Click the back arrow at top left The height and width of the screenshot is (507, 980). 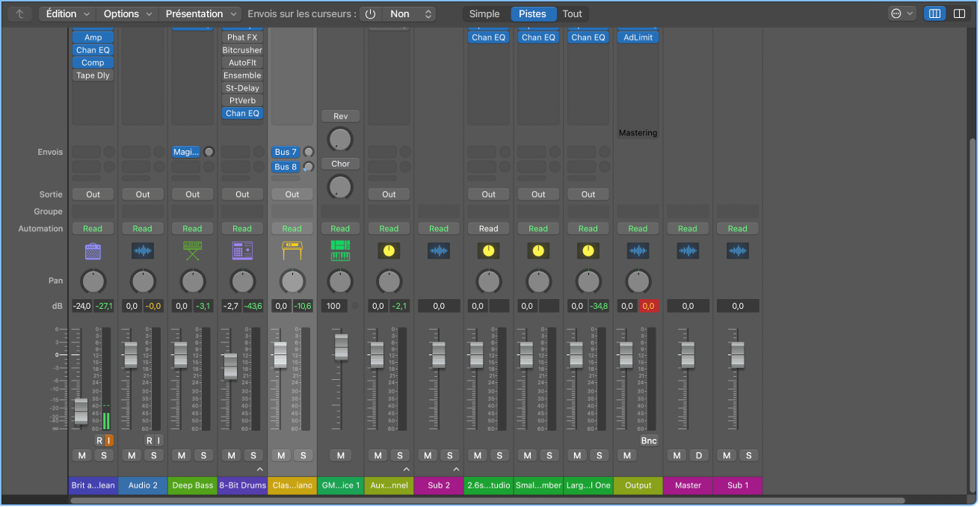pyautogui.click(x=19, y=13)
